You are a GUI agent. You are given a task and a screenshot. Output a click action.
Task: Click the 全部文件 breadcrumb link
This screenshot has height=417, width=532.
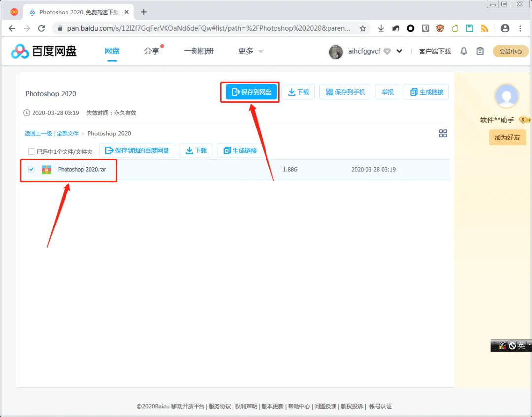[x=67, y=133]
